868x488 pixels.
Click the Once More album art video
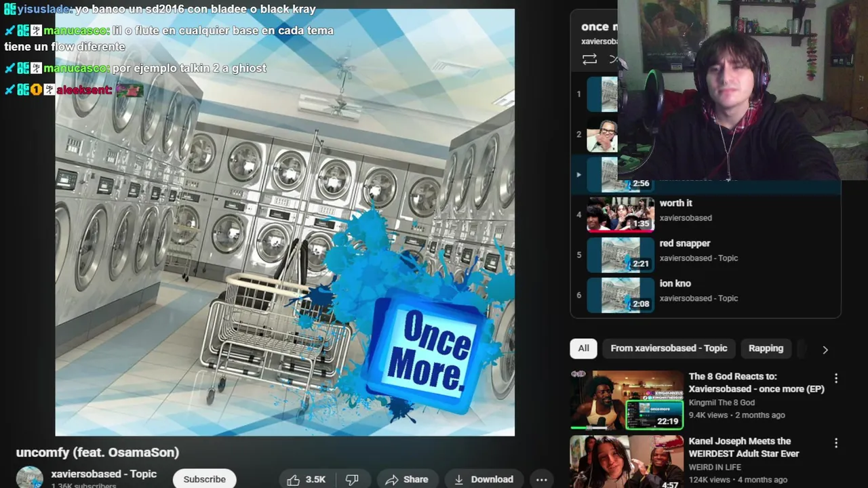coord(285,222)
